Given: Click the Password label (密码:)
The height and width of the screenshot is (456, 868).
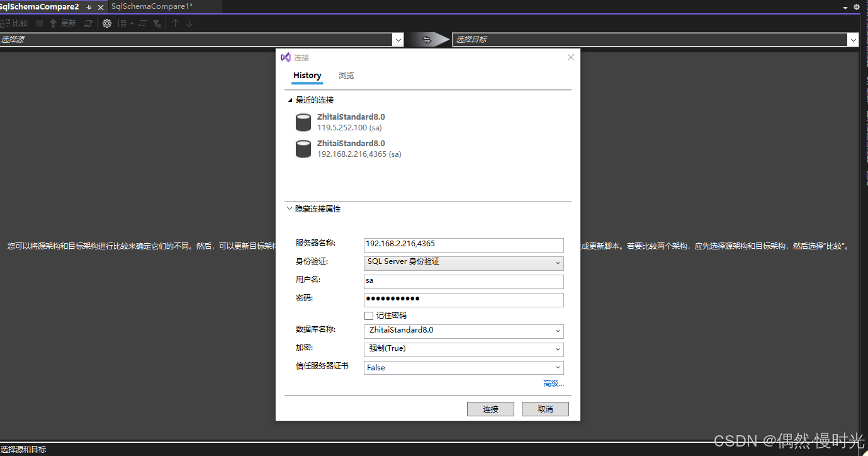Looking at the screenshot, I should pos(305,298).
